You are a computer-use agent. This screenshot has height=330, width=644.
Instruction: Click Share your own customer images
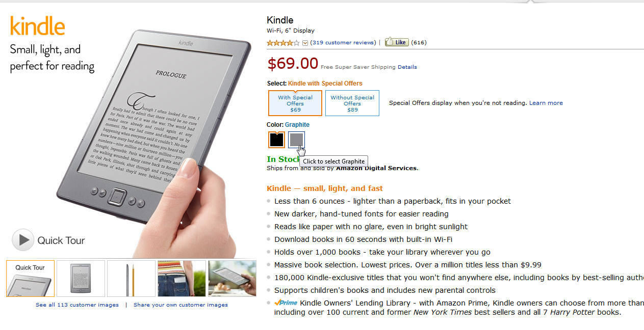[x=181, y=305]
